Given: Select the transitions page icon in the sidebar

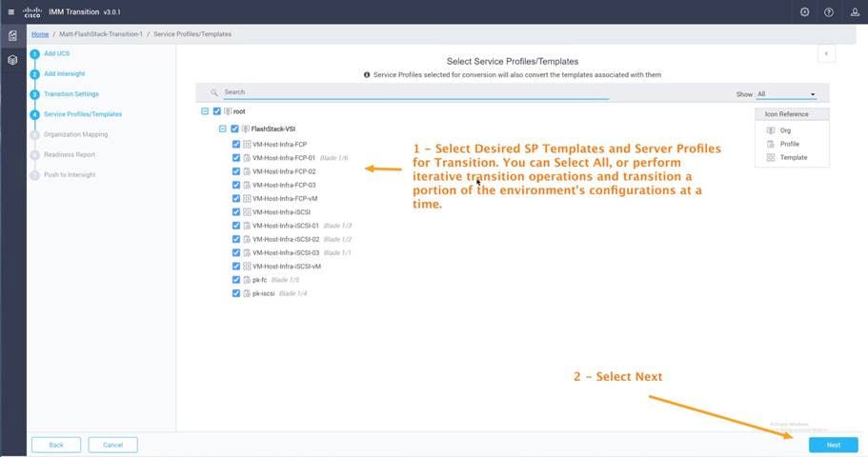Looking at the screenshot, I should click(12, 36).
